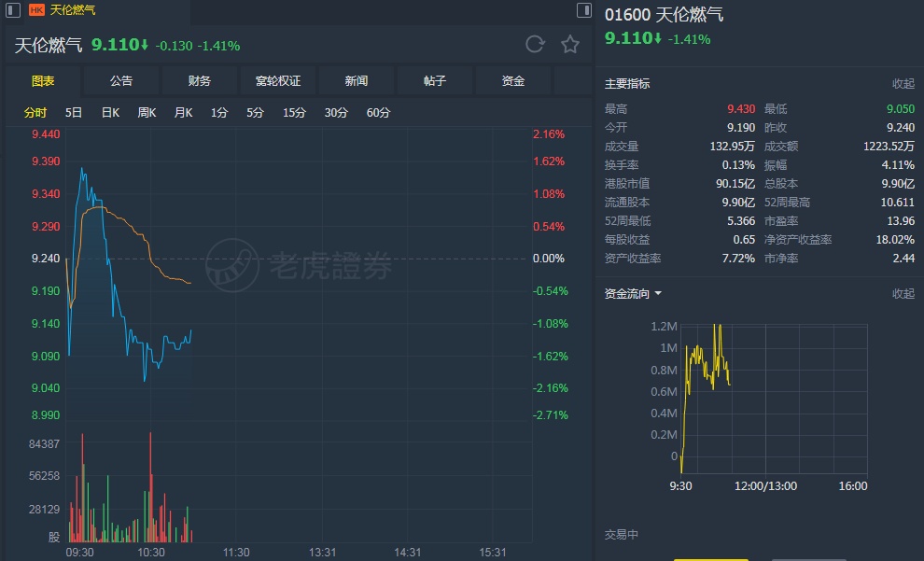Toggle the left sidebar panel icon
The image size is (924, 561).
(x=14, y=10)
